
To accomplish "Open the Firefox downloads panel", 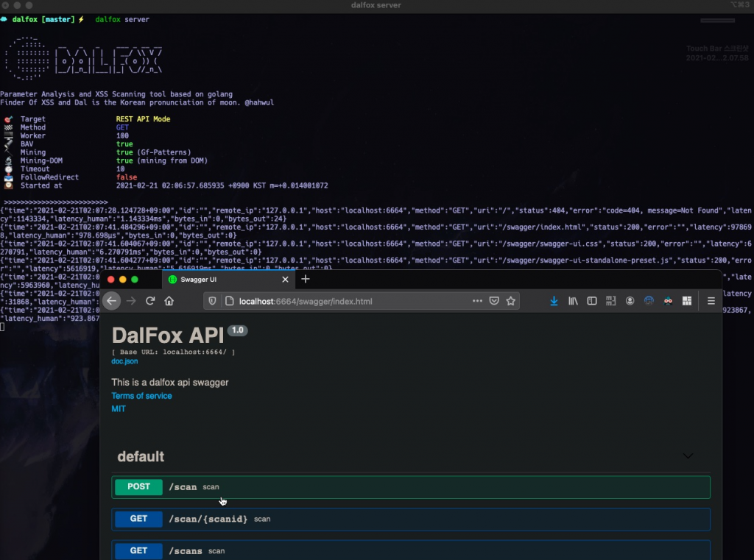I will click(x=554, y=301).
